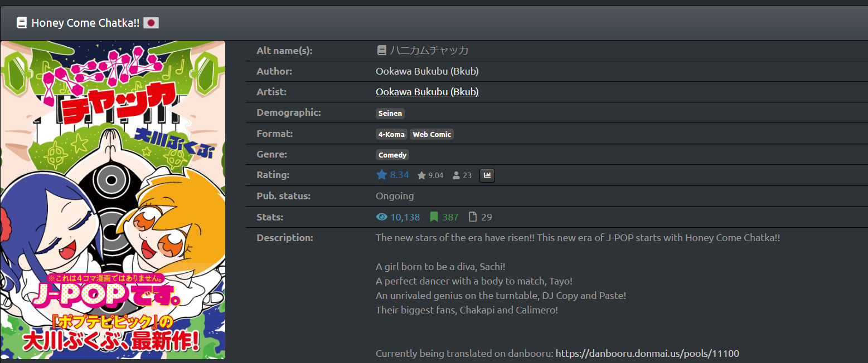Open the Honey Come Chatka cover image
868x363 pixels.
(113, 200)
